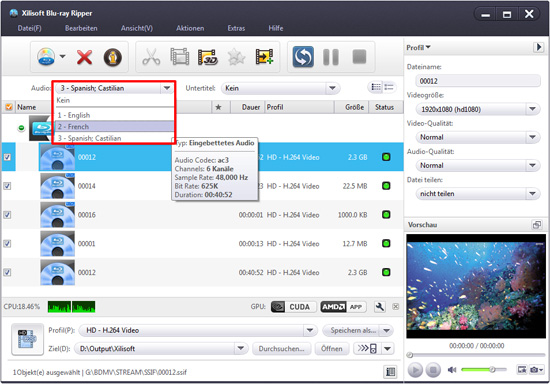
Task: Click the Durchsuchen... button
Action: pos(281,349)
